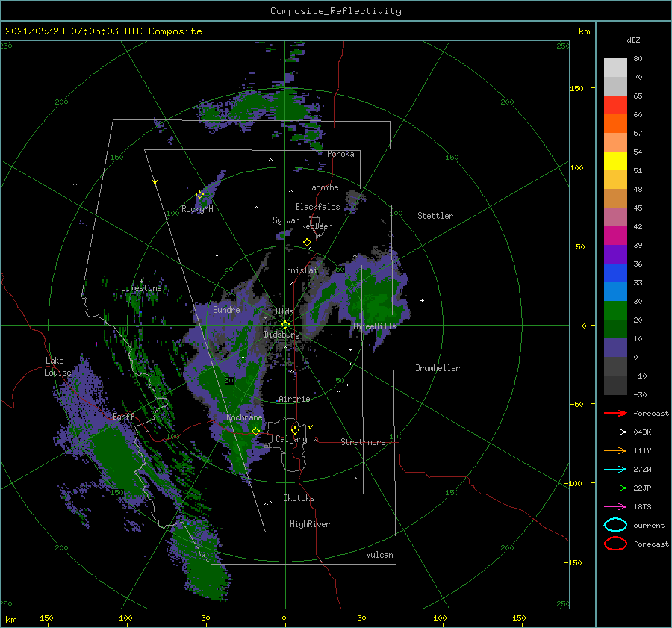The height and width of the screenshot is (628, 672).
Task: Click the Composite_Reflectivity title text
Action: 336,11
